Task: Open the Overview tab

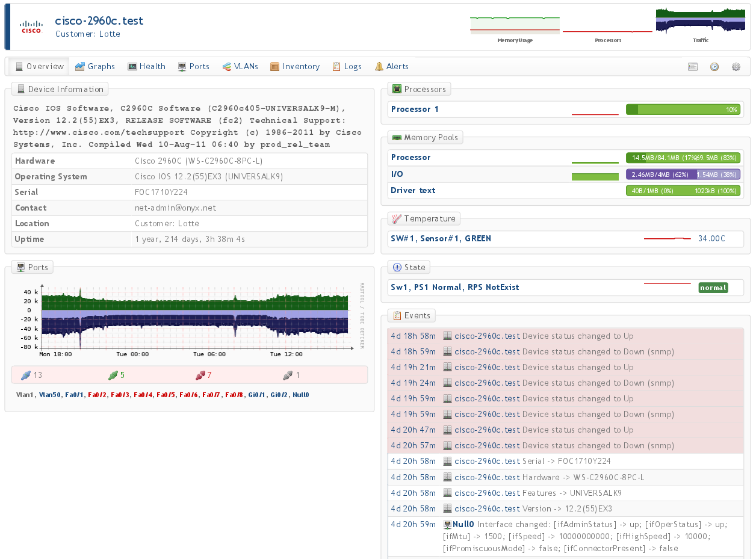Action: [39, 67]
